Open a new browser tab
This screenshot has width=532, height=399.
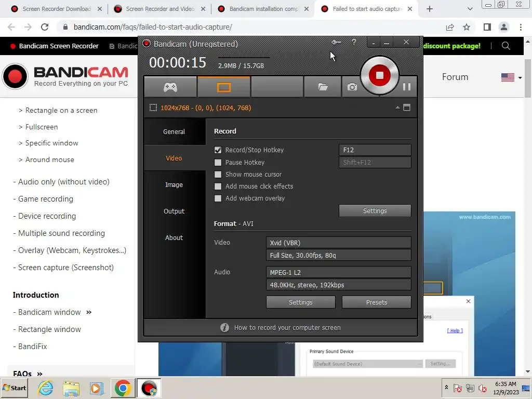point(430,9)
